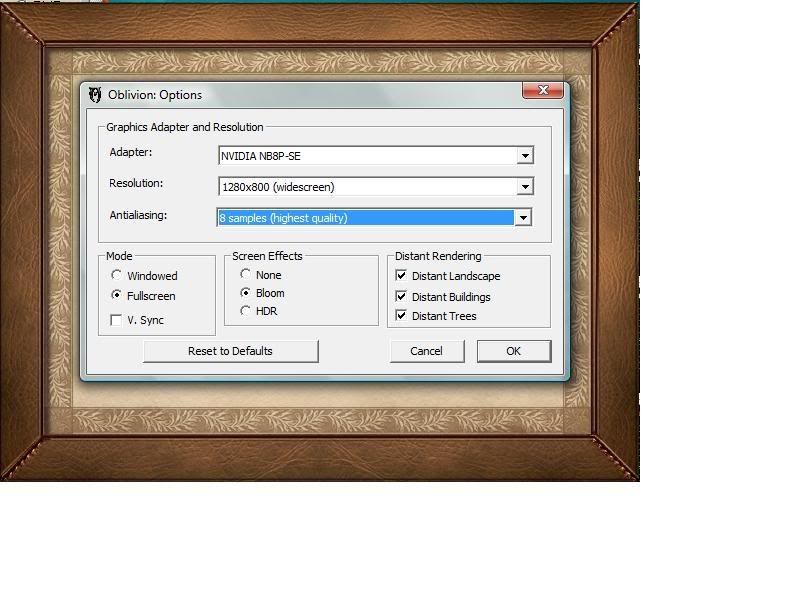Click the Adapter: label

(x=131, y=152)
